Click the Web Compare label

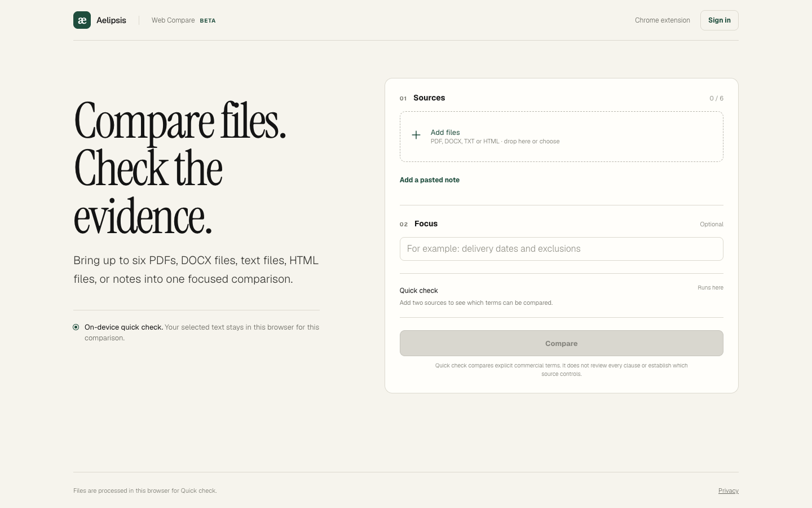tap(173, 20)
